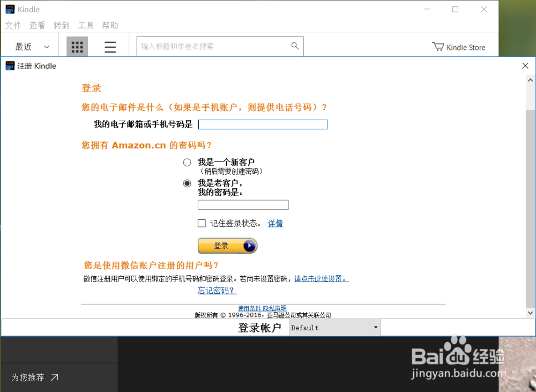Open the 文件 menu

point(13,25)
